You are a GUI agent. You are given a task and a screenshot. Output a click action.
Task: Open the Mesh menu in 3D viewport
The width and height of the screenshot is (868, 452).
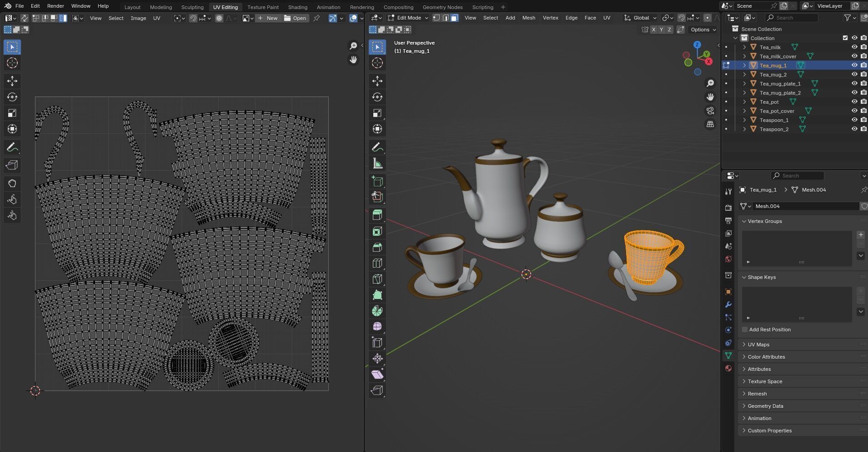pos(528,18)
